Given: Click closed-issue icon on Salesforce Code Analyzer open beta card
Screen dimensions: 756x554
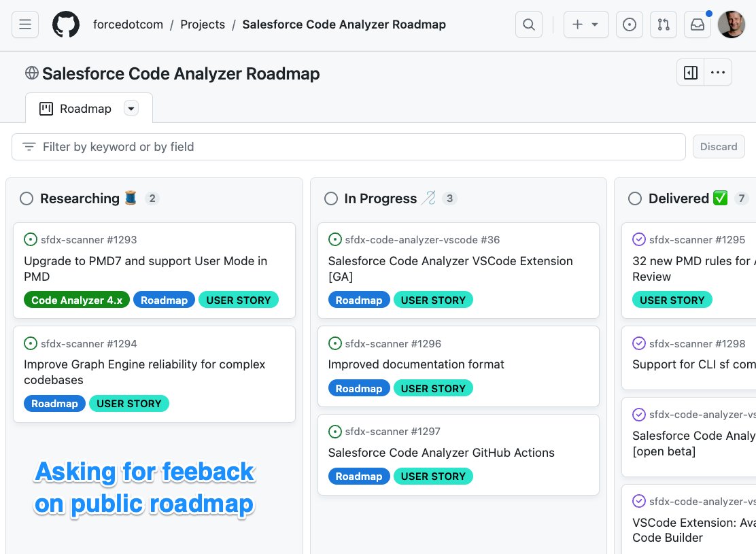Looking at the screenshot, I should click(639, 414).
